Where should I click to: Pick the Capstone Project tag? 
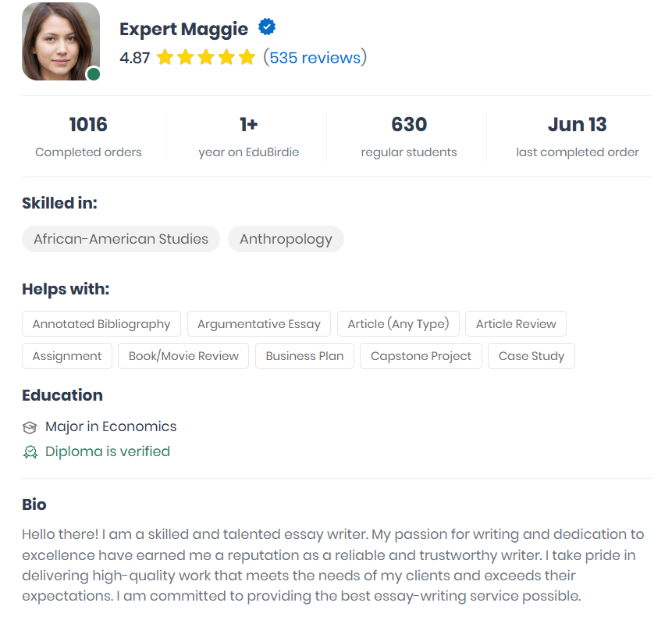coord(421,356)
